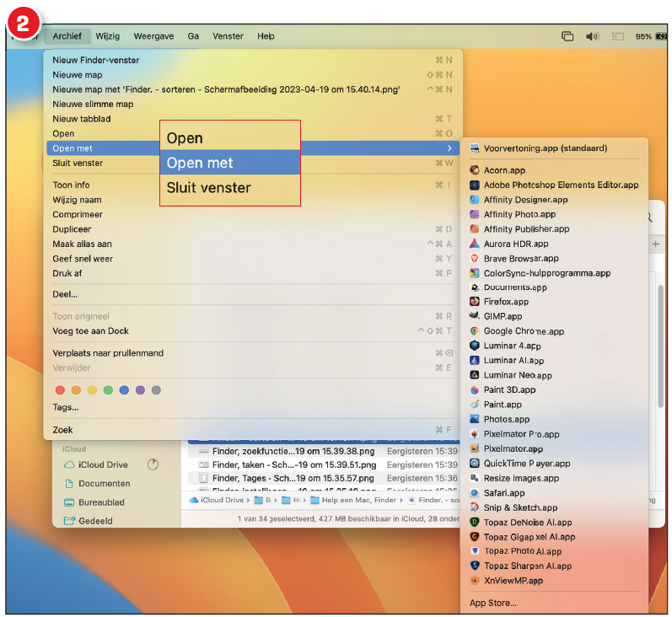Click the Affinity Designer.app icon
The image size is (672, 617).
coord(474,200)
